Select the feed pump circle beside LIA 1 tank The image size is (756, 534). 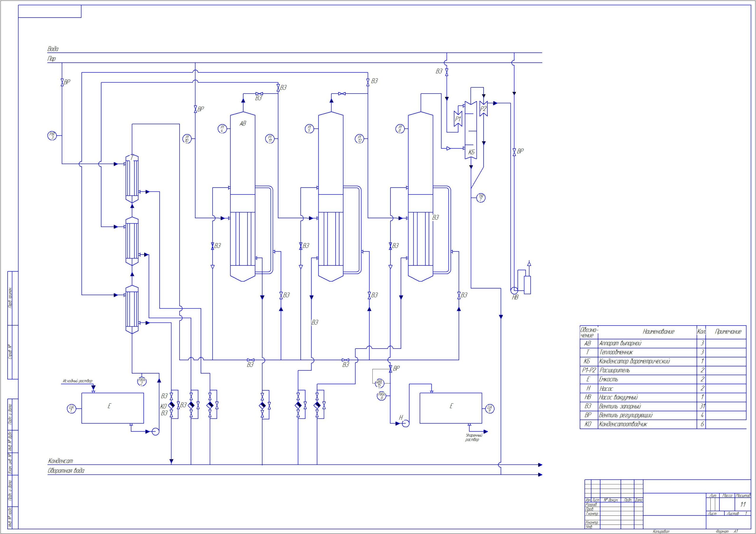(x=155, y=432)
